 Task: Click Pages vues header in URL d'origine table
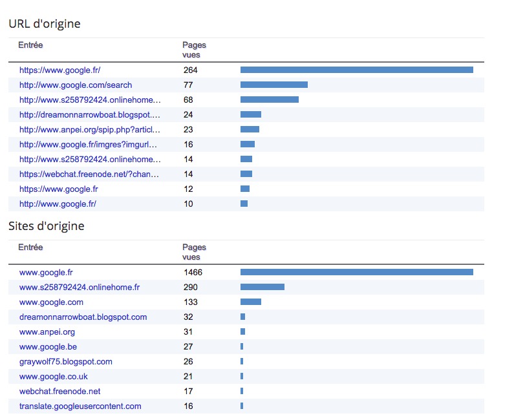click(x=194, y=50)
